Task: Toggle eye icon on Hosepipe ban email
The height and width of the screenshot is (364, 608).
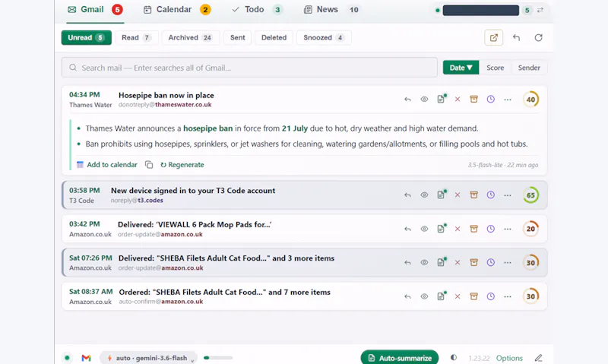Action: tap(424, 100)
